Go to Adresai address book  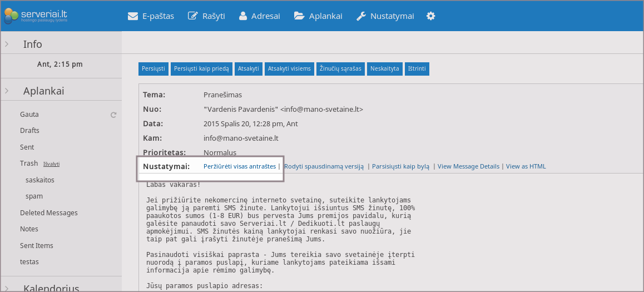click(259, 16)
